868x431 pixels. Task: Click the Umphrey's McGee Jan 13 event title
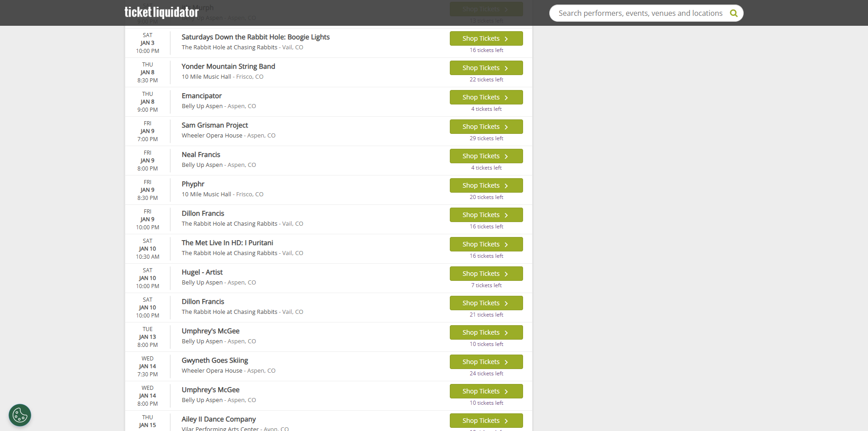210,331
